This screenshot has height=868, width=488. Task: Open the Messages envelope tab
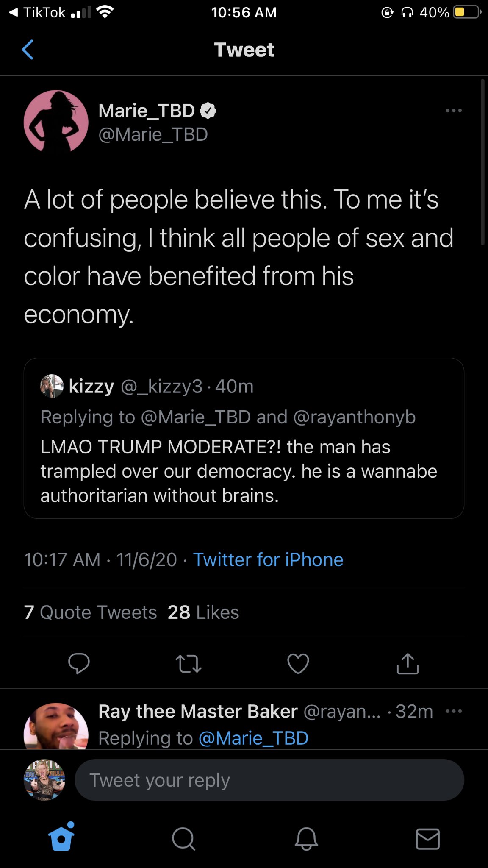point(428,839)
